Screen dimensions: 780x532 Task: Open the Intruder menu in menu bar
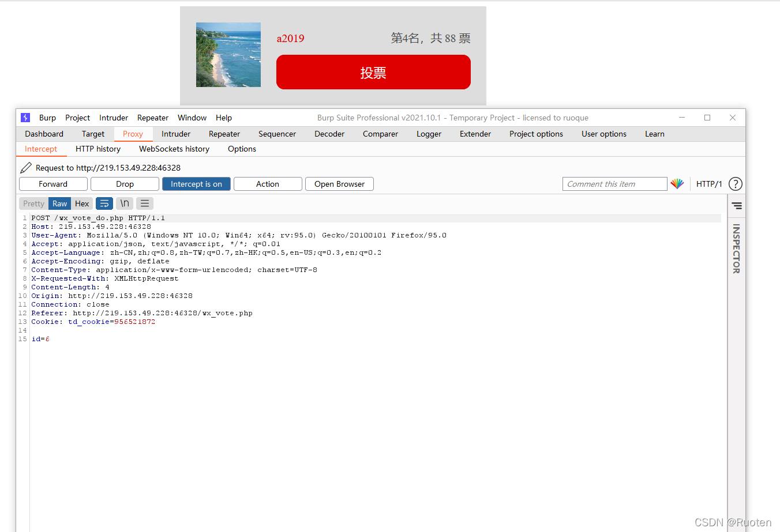114,118
